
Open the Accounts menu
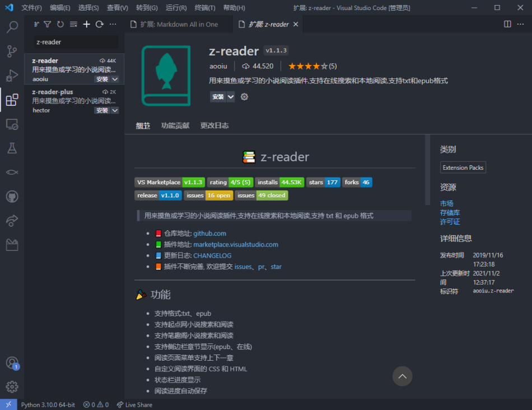point(12,363)
